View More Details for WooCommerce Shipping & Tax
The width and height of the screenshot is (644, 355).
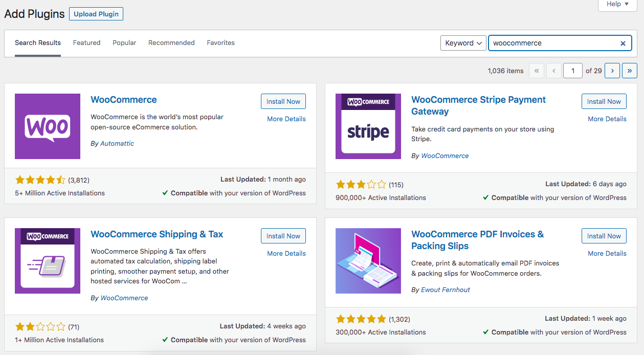pyautogui.click(x=286, y=253)
